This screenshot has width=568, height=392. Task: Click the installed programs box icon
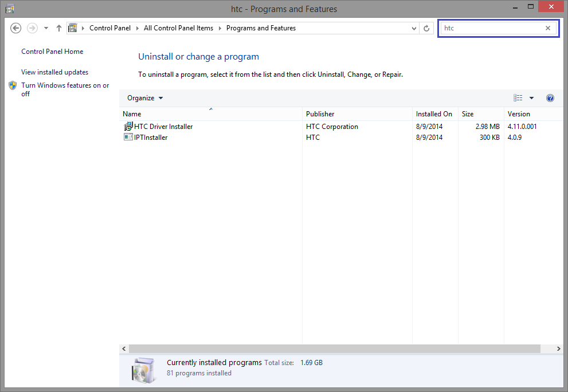tap(144, 370)
